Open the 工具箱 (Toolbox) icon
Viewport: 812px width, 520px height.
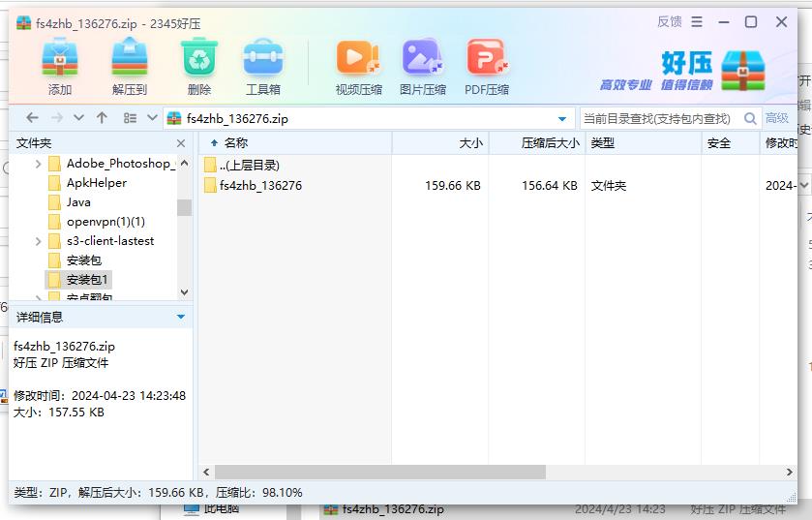click(263, 57)
